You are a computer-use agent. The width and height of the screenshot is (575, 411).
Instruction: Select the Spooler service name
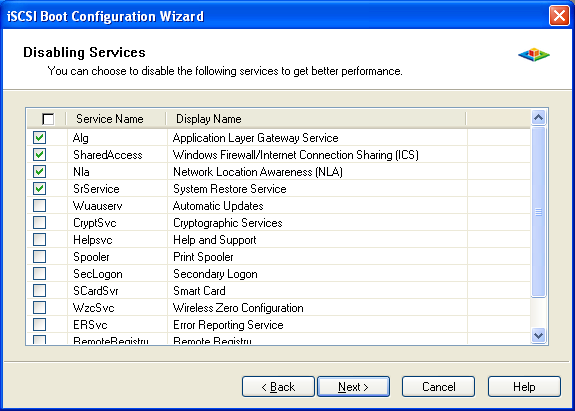[x=91, y=257]
